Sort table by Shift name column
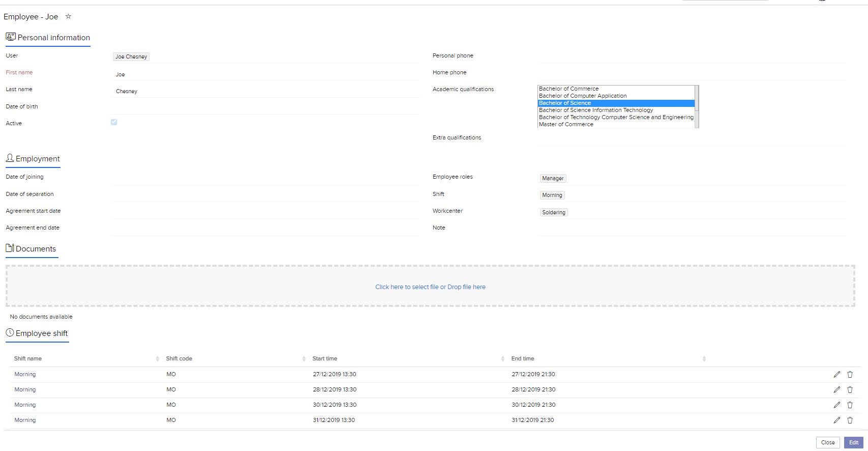 coord(28,359)
